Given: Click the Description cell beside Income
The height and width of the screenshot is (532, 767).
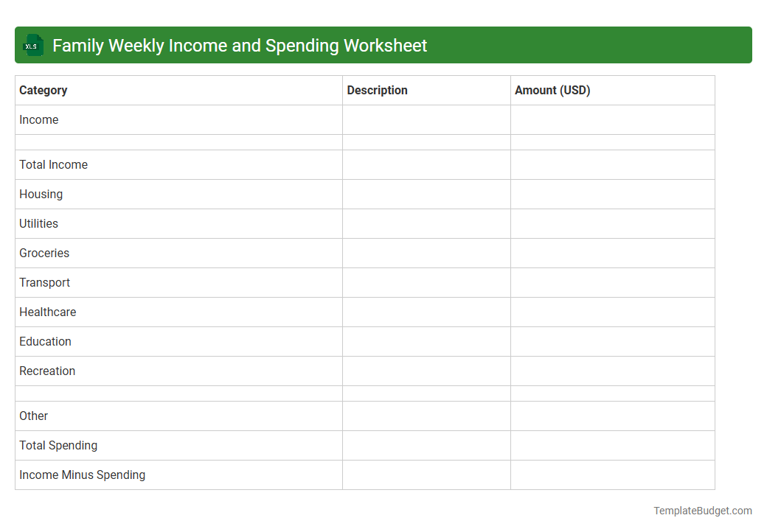Looking at the screenshot, I should [x=426, y=119].
